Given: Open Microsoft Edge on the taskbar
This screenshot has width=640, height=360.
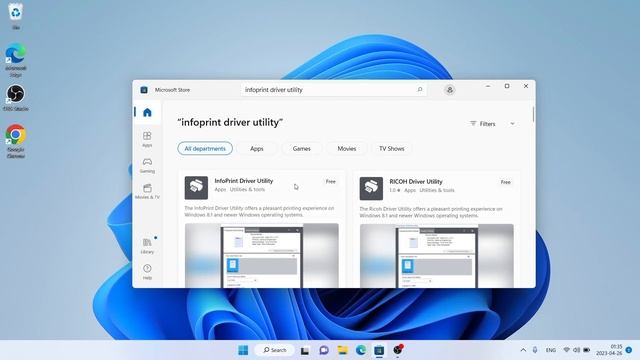Looking at the screenshot, I should pyautogui.click(x=361, y=350).
